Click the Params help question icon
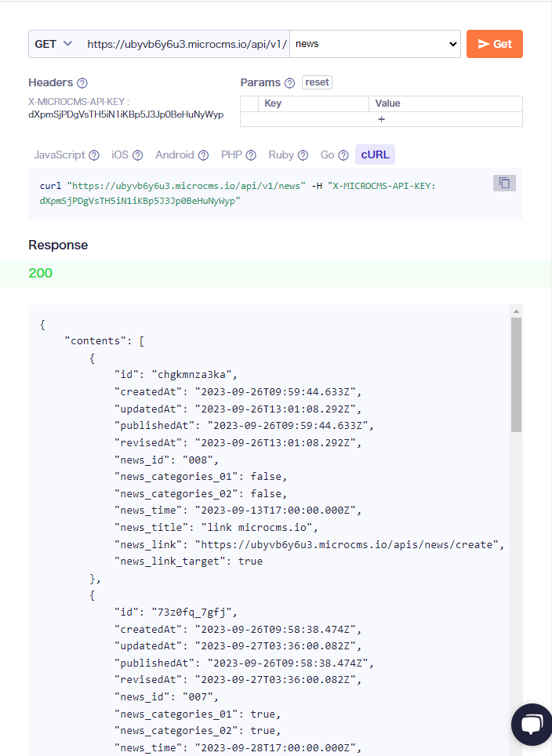This screenshot has width=552, height=756. 289,83
